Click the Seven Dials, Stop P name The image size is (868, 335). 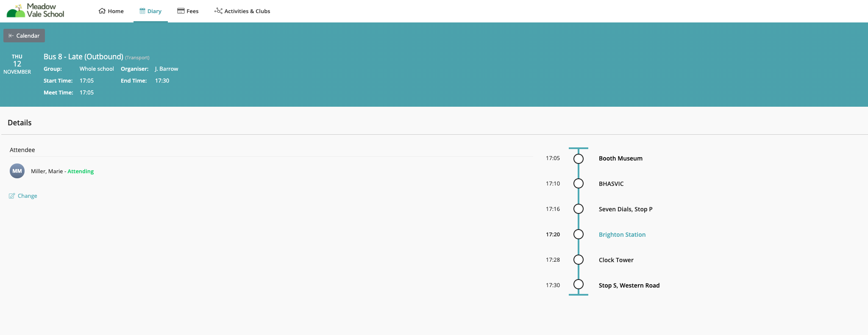(x=626, y=209)
